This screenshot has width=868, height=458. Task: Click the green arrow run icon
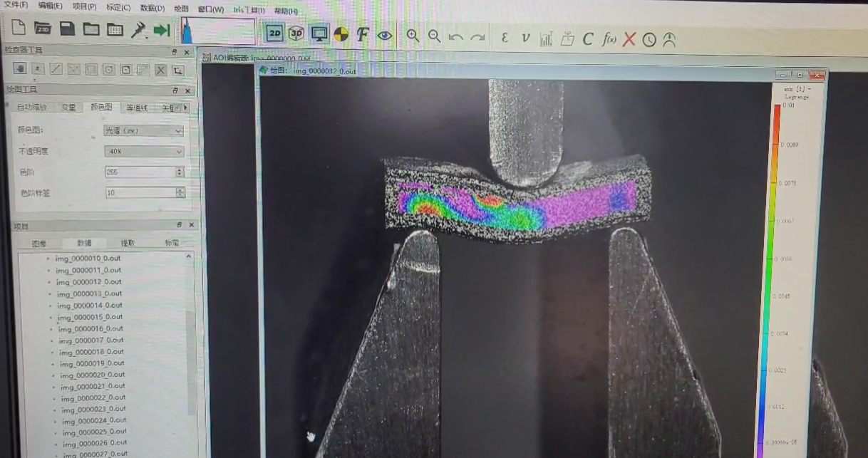click(162, 30)
